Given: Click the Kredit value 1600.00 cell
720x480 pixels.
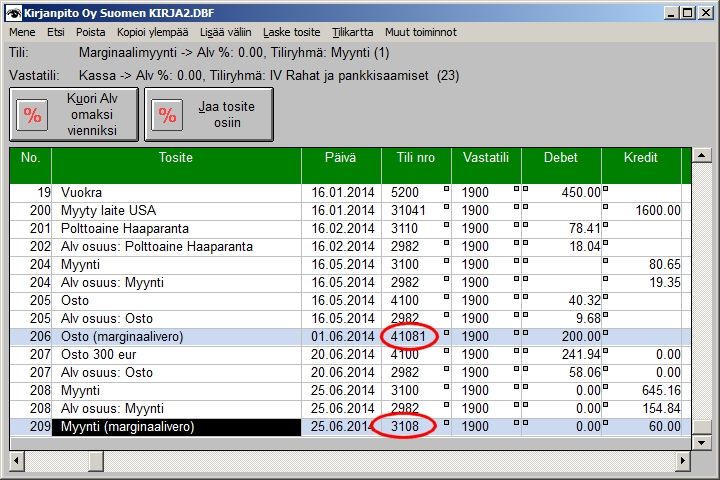Looking at the screenshot, I should coord(640,210).
